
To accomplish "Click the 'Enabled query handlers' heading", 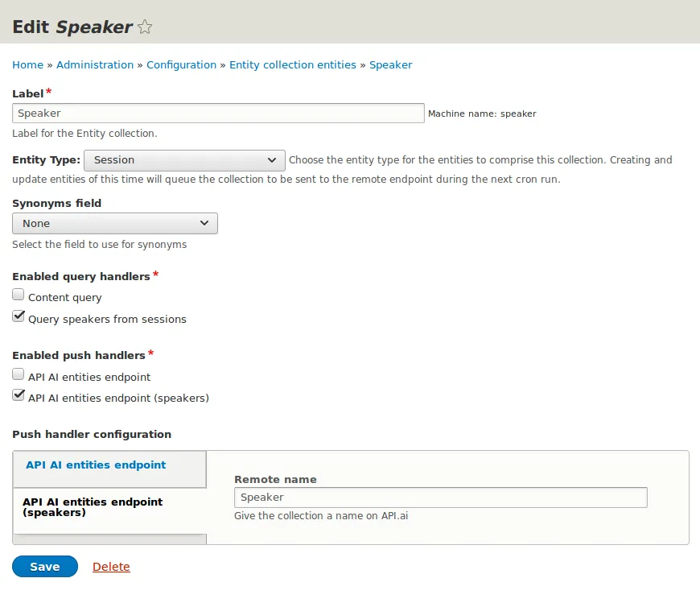I will (x=81, y=276).
